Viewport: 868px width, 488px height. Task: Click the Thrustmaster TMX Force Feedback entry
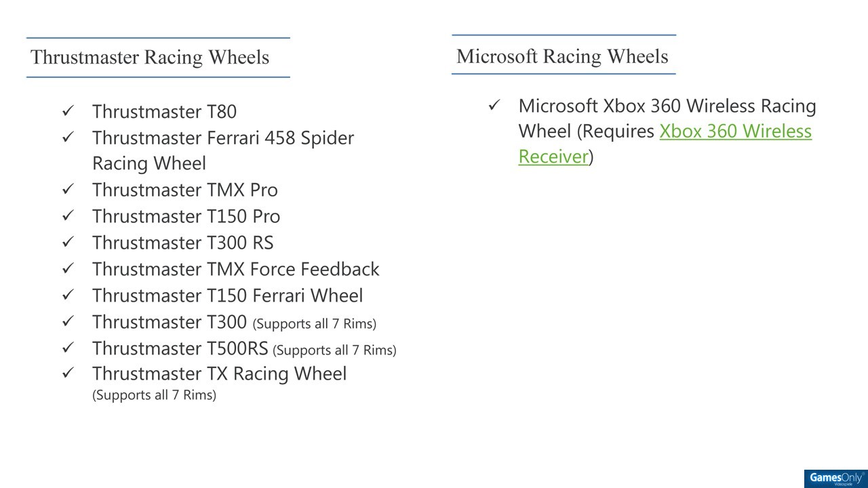pos(236,269)
